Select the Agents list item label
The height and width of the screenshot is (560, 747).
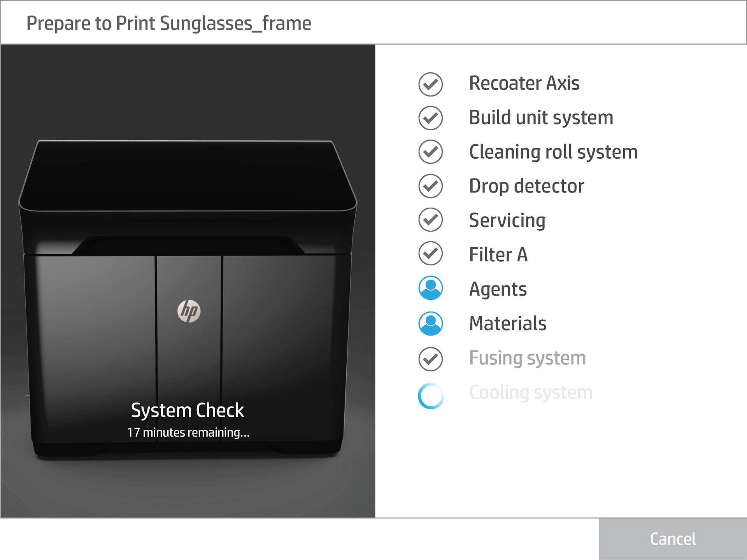pyautogui.click(x=498, y=289)
